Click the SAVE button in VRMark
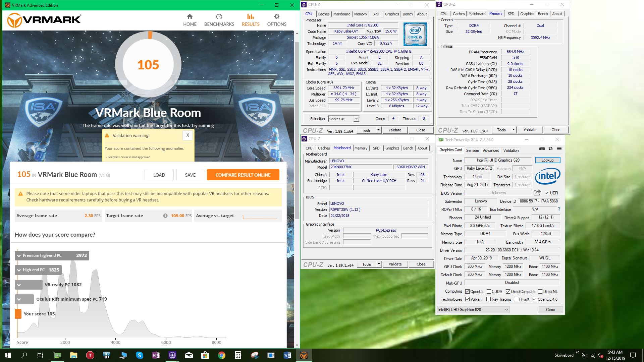Screen dimensions: 644x362 (x=190, y=175)
